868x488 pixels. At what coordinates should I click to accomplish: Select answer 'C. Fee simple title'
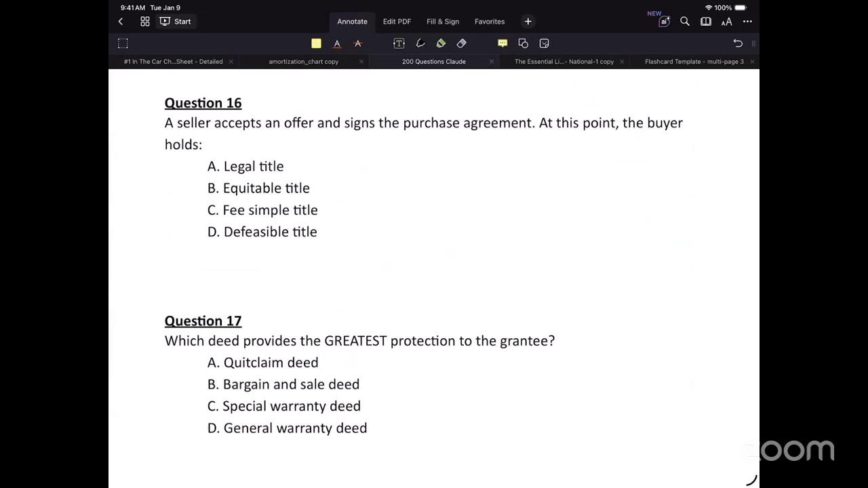pos(262,210)
